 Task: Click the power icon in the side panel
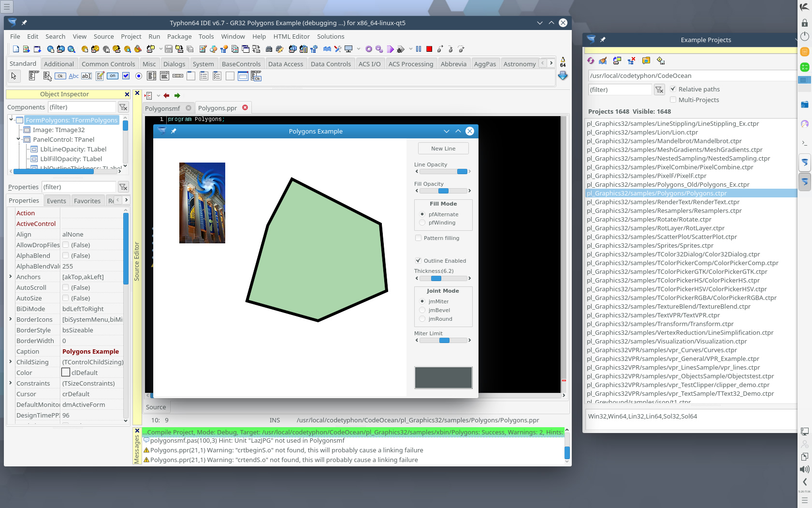805,36
